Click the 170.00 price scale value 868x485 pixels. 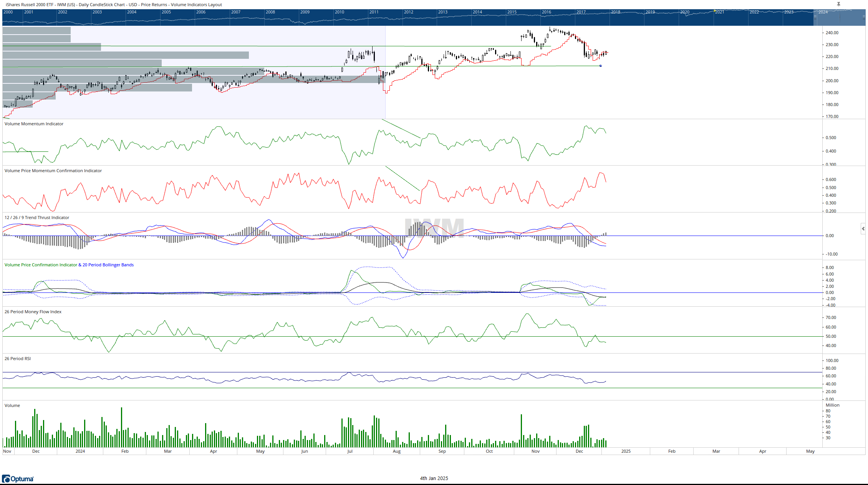coord(832,116)
